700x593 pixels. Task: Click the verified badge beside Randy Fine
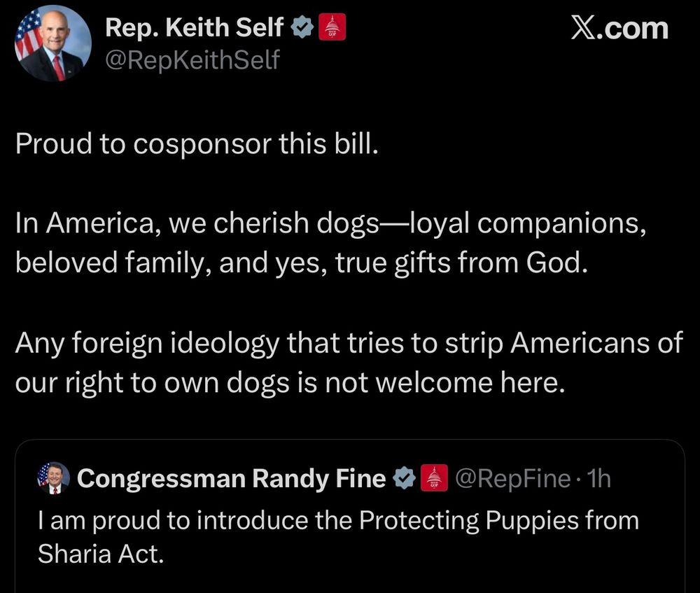pos(403,478)
